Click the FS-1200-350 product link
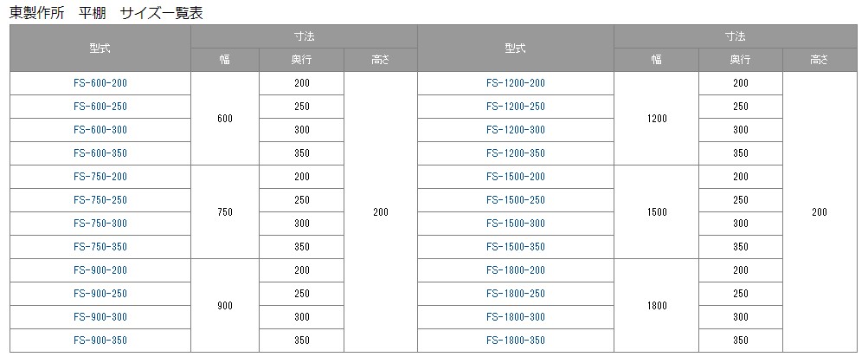The height and width of the screenshot is (357, 868). point(516,153)
